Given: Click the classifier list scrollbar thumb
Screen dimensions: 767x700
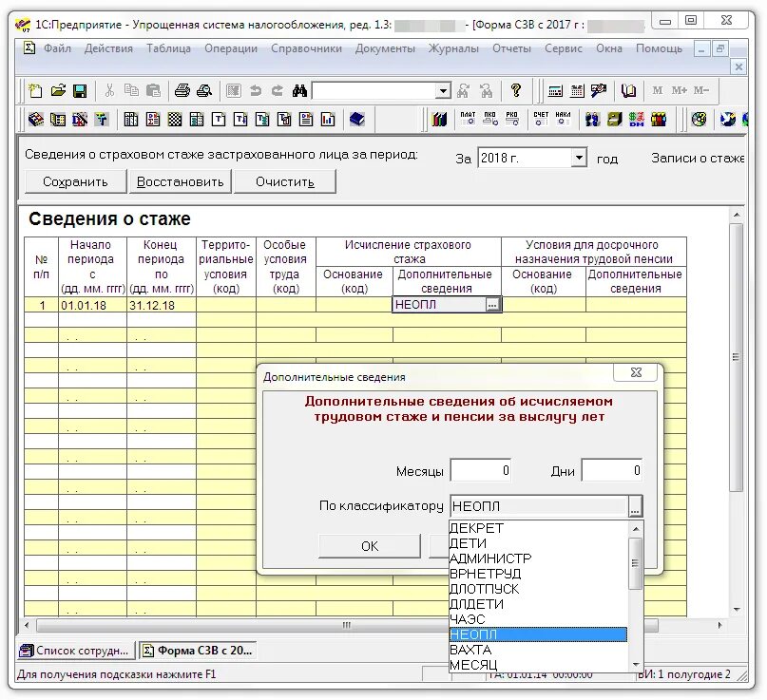Looking at the screenshot, I should 636,563.
